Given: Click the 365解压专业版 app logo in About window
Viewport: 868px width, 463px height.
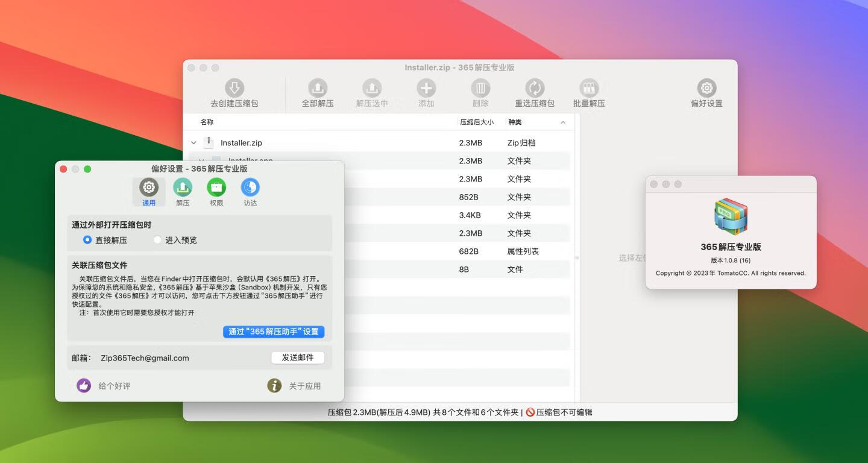Looking at the screenshot, I should (731, 215).
